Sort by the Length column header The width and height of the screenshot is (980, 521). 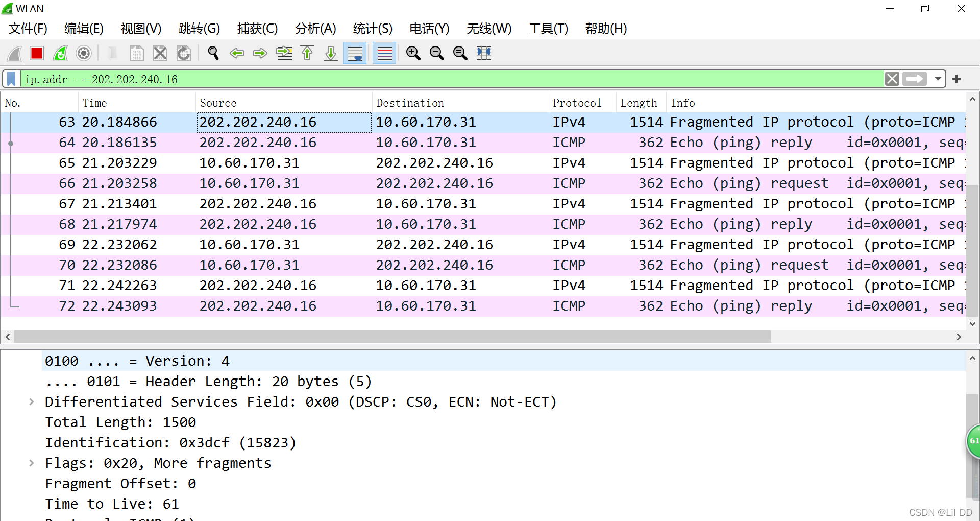coord(641,103)
